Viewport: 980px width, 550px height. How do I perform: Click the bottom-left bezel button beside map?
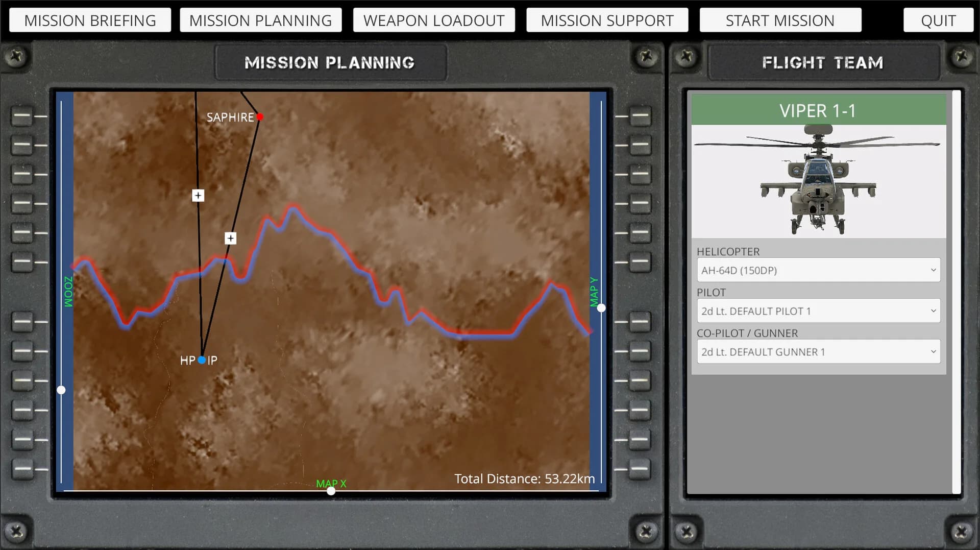click(22, 469)
